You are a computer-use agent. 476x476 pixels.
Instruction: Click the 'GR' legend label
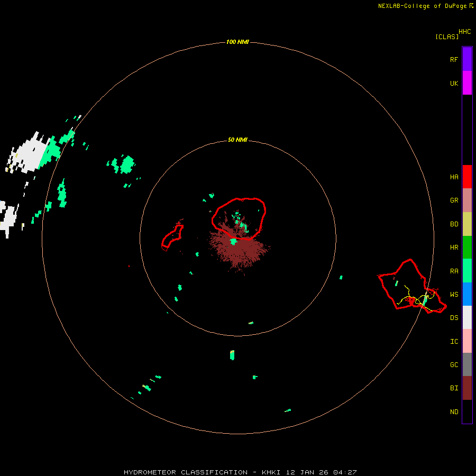click(454, 200)
